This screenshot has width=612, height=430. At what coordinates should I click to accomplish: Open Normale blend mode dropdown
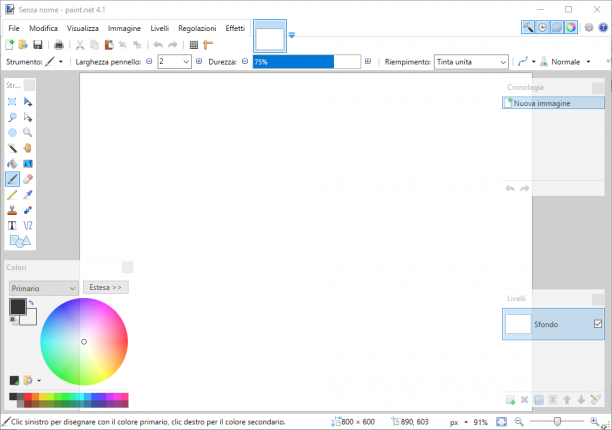pos(571,62)
